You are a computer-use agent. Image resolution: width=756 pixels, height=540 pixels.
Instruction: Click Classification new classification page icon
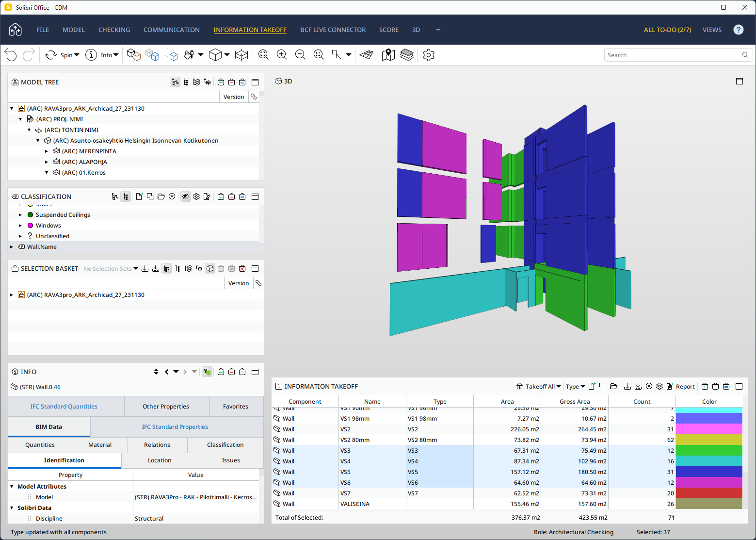(x=139, y=196)
